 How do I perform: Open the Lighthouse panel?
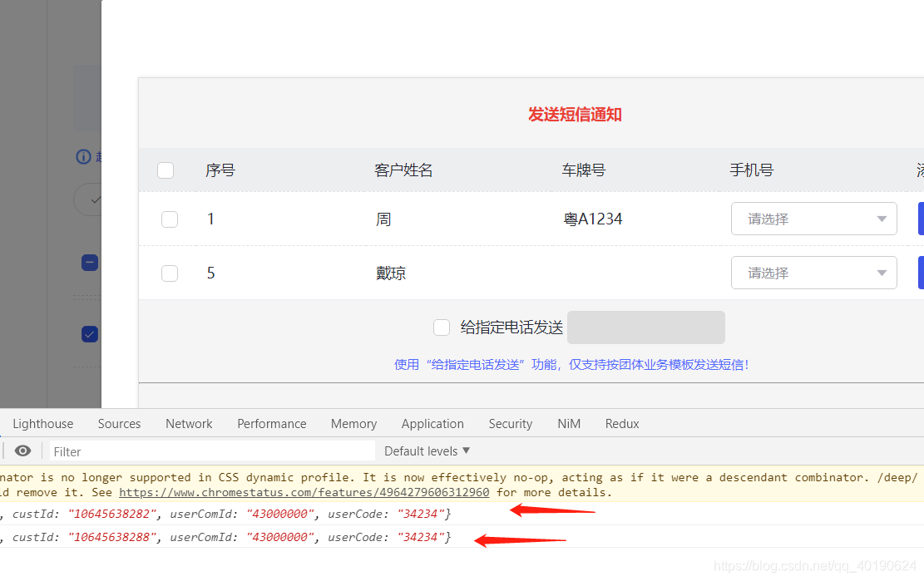42,423
